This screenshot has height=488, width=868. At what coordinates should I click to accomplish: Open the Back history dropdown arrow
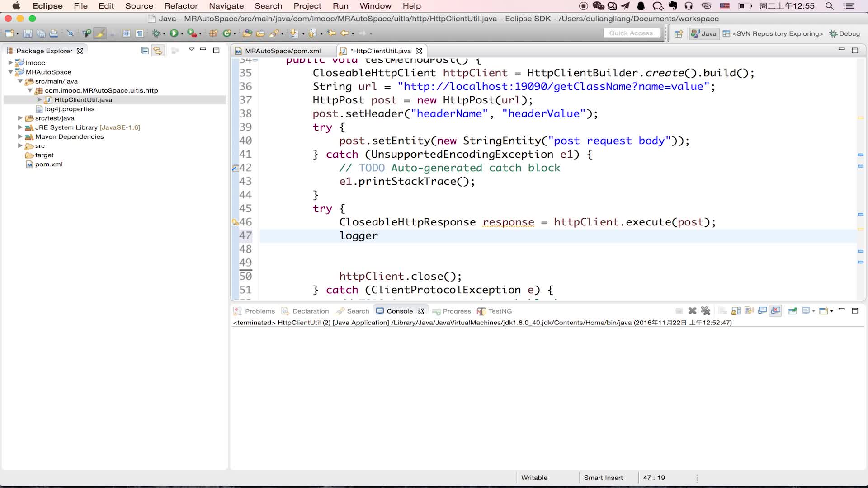pos(353,33)
